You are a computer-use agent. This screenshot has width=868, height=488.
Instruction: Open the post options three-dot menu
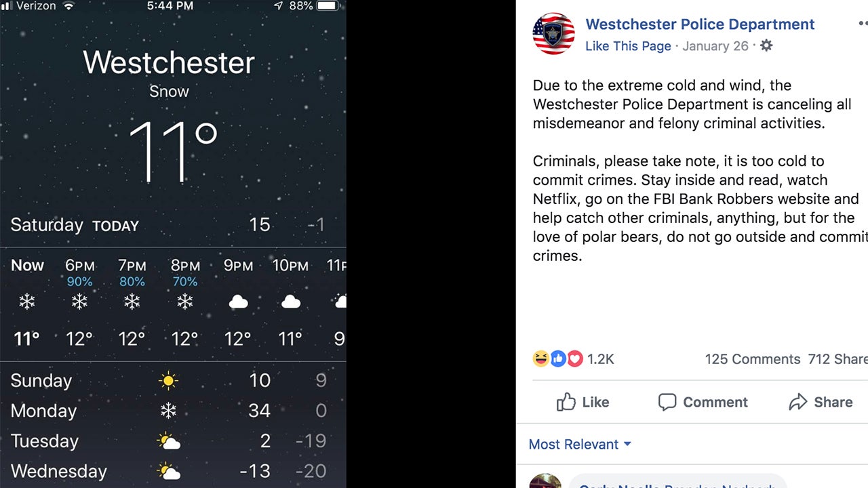863,24
